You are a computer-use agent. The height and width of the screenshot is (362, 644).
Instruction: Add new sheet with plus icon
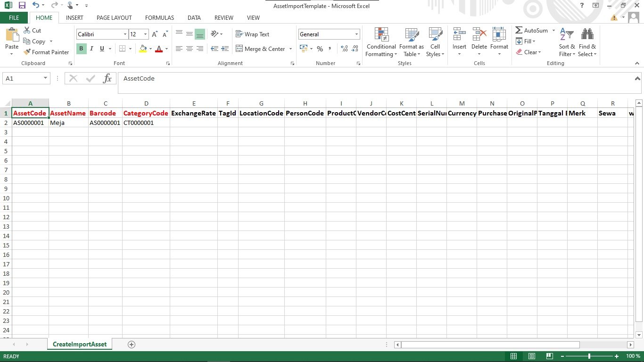[x=132, y=345]
